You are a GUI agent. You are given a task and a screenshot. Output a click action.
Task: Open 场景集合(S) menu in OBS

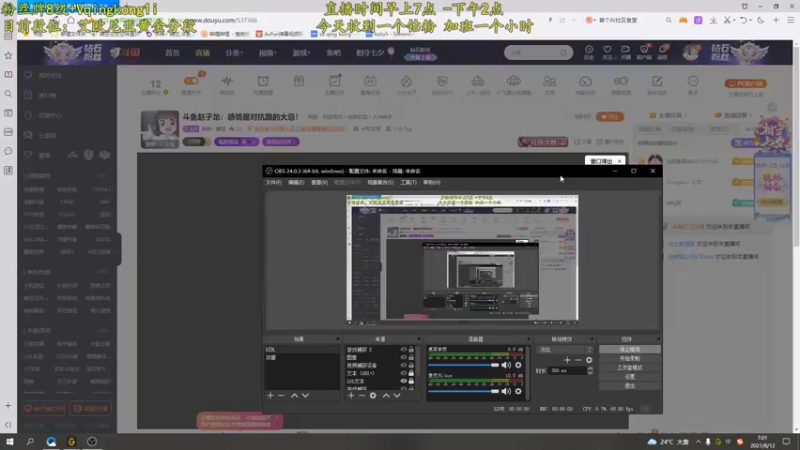pyautogui.click(x=381, y=182)
